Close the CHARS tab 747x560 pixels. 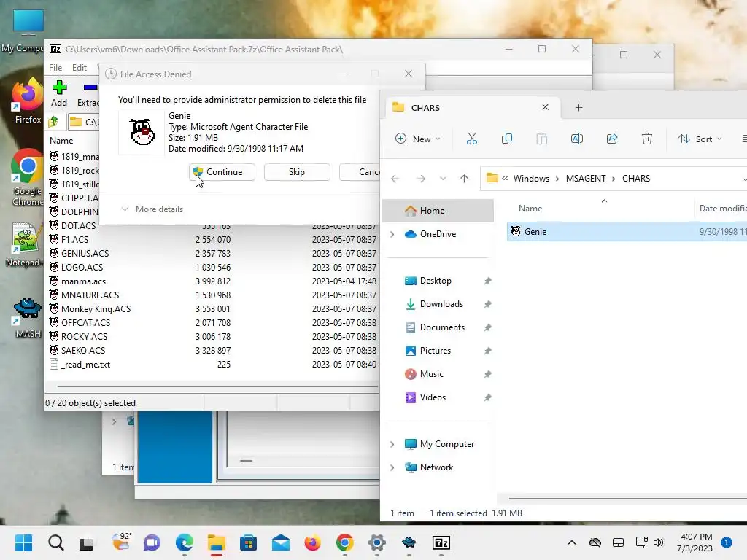click(x=545, y=107)
